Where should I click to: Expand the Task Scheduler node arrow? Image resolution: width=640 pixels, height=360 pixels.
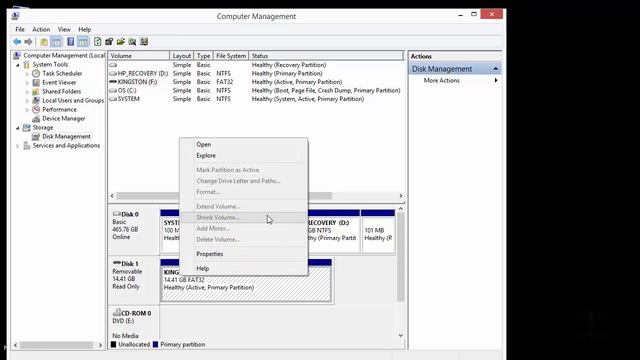(x=27, y=74)
